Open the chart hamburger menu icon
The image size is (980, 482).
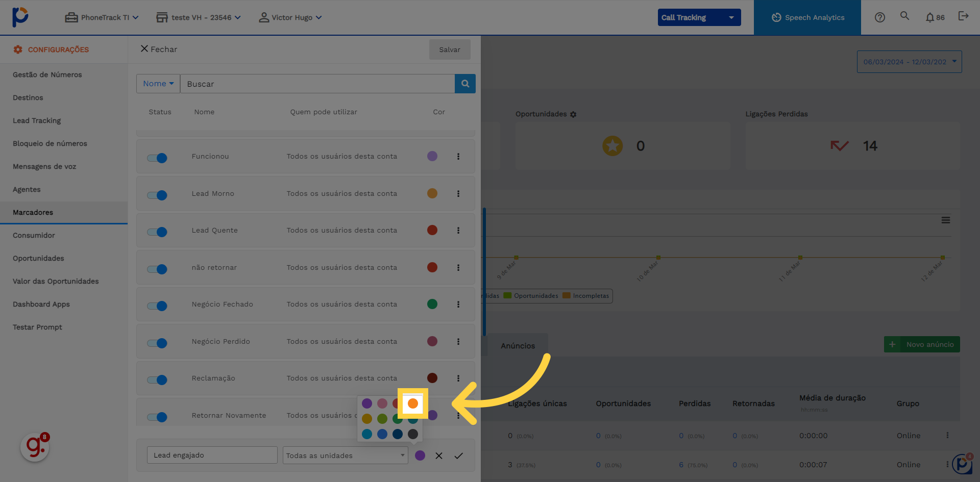[x=946, y=220]
